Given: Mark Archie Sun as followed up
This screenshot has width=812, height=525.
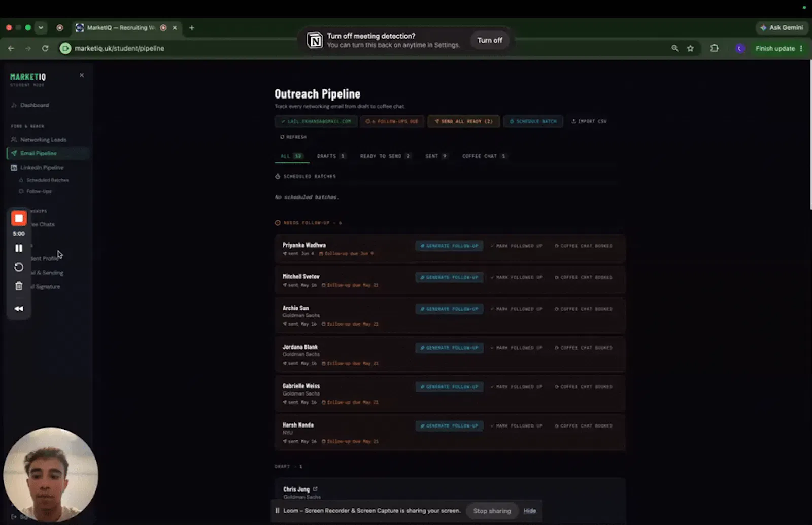Looking at the screenshot, I should [516, 309].
